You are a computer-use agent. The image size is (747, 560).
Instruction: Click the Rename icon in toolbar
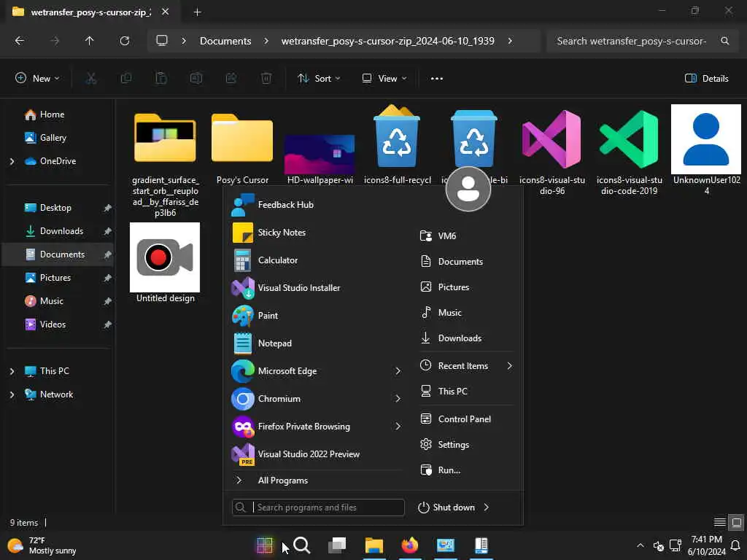[196, 79]
